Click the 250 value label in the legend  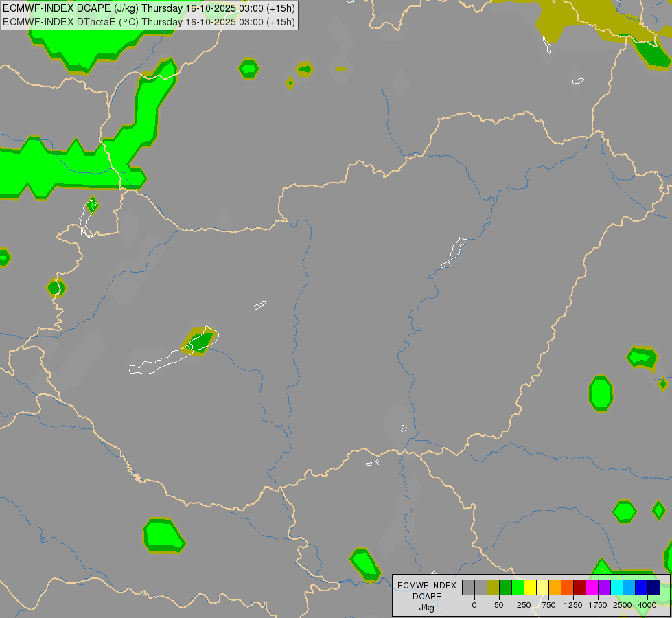[x=524, y=605]
